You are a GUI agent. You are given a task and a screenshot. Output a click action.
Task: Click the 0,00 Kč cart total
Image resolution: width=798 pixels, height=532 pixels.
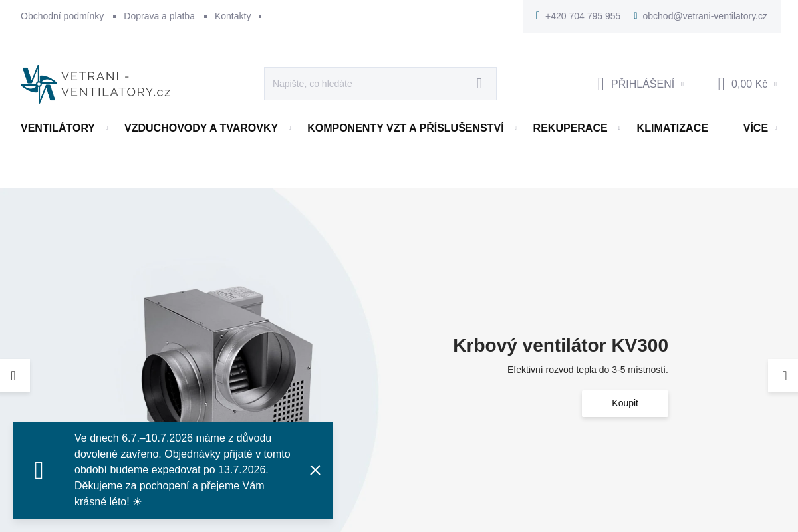point(749,84)
